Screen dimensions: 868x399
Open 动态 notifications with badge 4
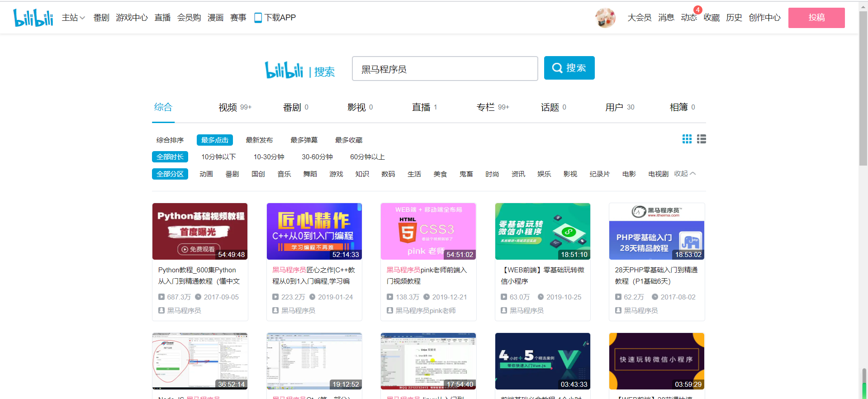coord(689,17)
